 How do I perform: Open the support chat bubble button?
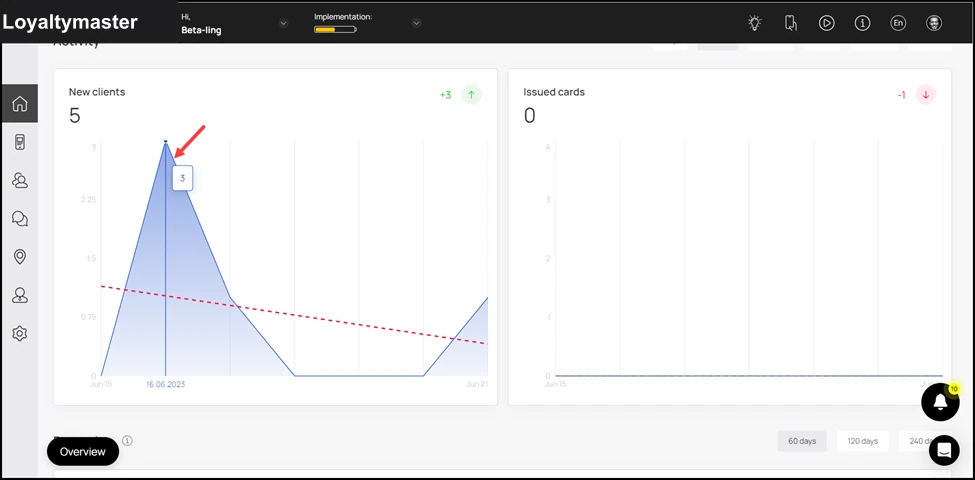click(x=944, y=450)
